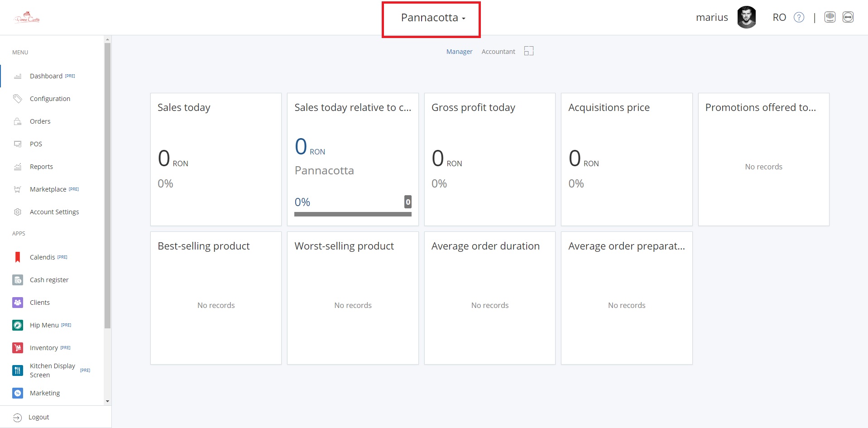The height and width of the screenshot is (428, 868).
Task: Click the TeamViewer remote support icon
Action: [848, 17]
